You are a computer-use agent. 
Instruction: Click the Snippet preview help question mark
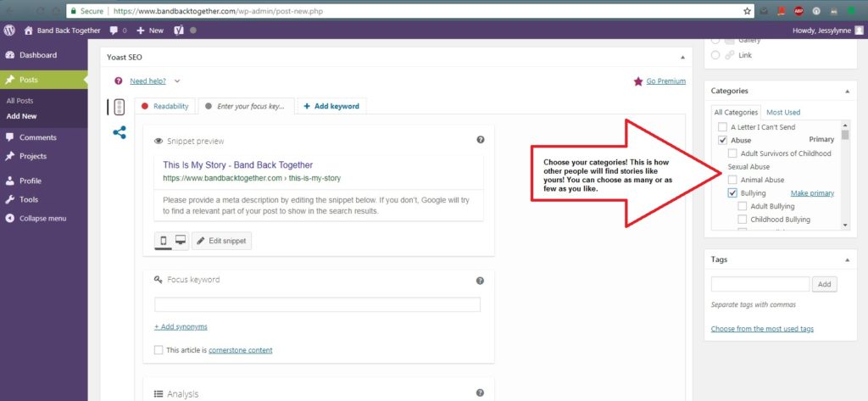(481, 140)
